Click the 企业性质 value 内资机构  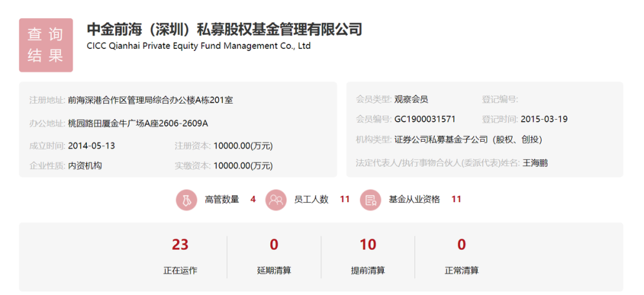click(85, 166)
